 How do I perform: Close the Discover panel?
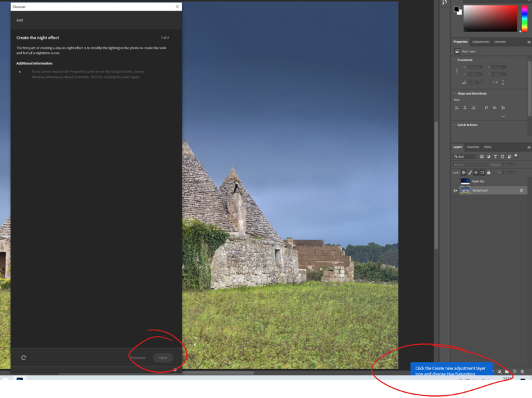(x=177, y=7)
